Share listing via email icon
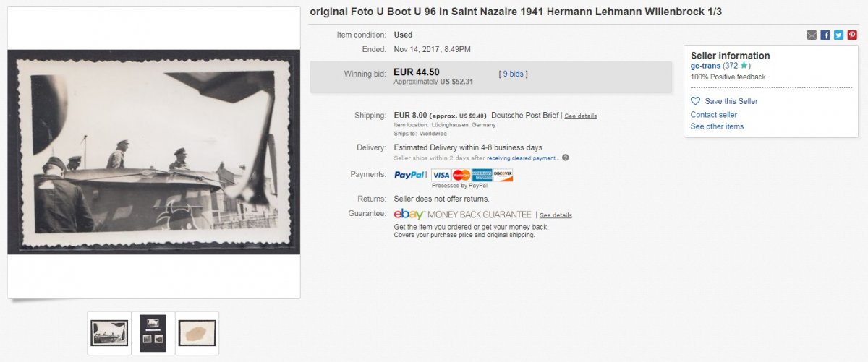Screen dimensions: 868x362 [812, 35]
